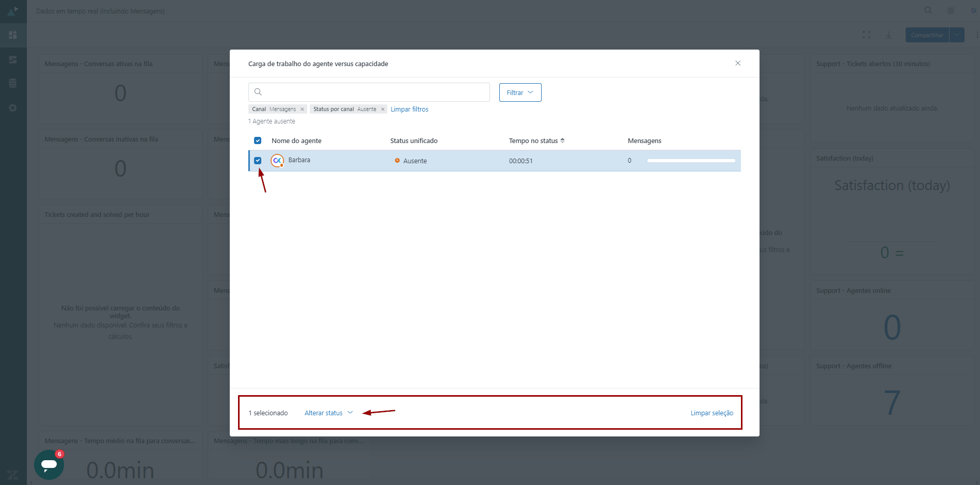Viewport: 980px width, 485px height.
Task: Open the Dashboards icon in the sidebar
Action: pos(13,35)
